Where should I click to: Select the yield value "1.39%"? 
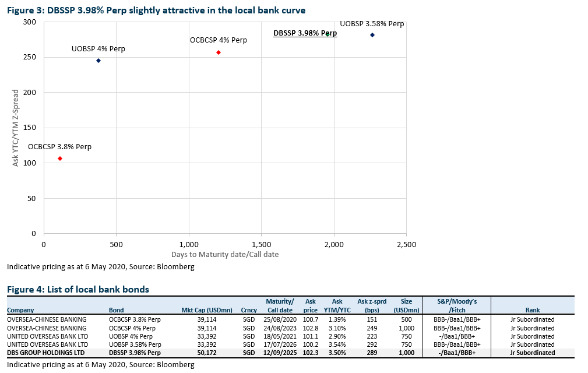tap(337, 319)
